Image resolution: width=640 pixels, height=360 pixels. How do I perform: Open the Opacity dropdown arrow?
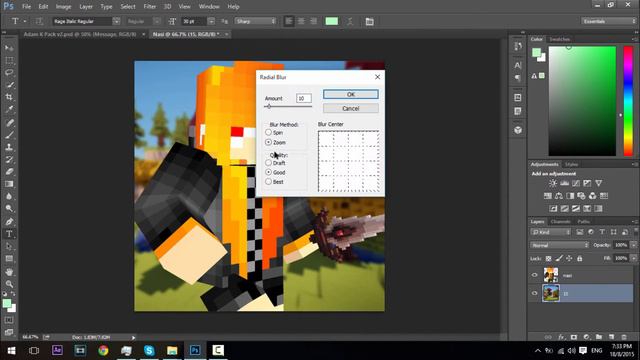point(633,245)
